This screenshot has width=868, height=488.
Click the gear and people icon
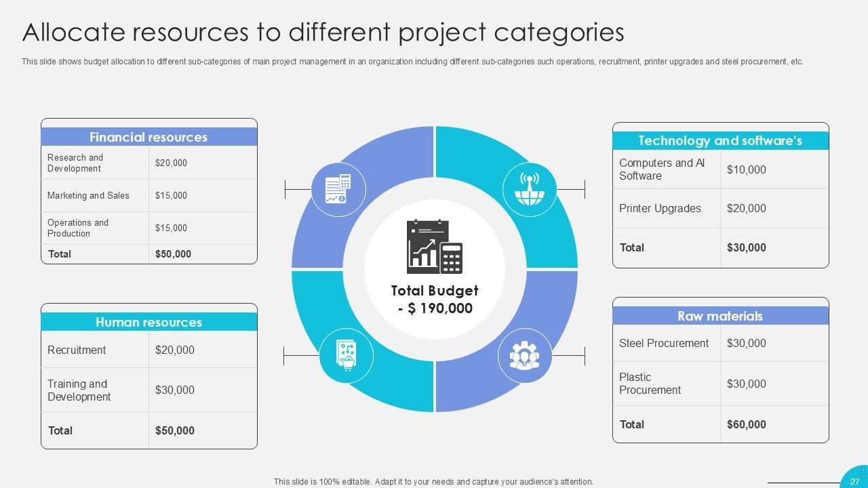click(524, 355)
